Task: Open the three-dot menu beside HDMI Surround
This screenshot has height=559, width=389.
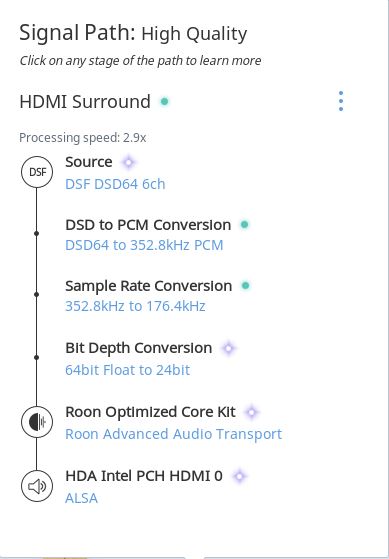Action: coord(341,101)
